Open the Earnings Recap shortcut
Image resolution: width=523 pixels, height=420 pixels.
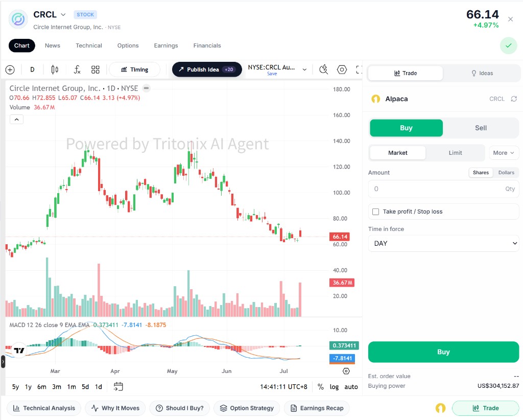click(317, 408)
